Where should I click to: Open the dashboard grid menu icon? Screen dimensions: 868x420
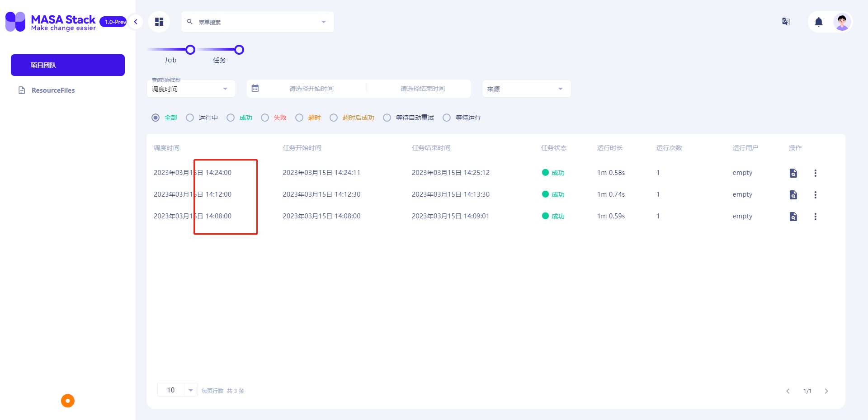[159, 21]
